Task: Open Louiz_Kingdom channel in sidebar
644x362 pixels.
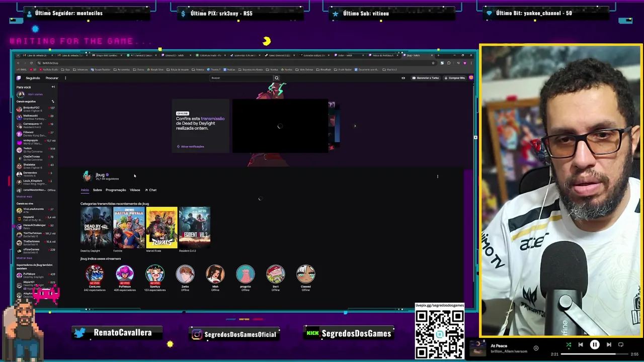Action: pos(35,182)
